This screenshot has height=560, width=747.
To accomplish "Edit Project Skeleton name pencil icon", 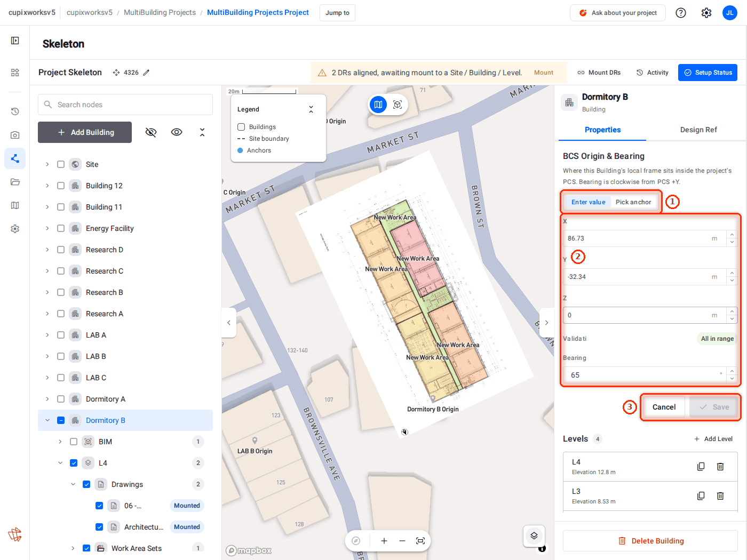I will [x=146, y=73].
